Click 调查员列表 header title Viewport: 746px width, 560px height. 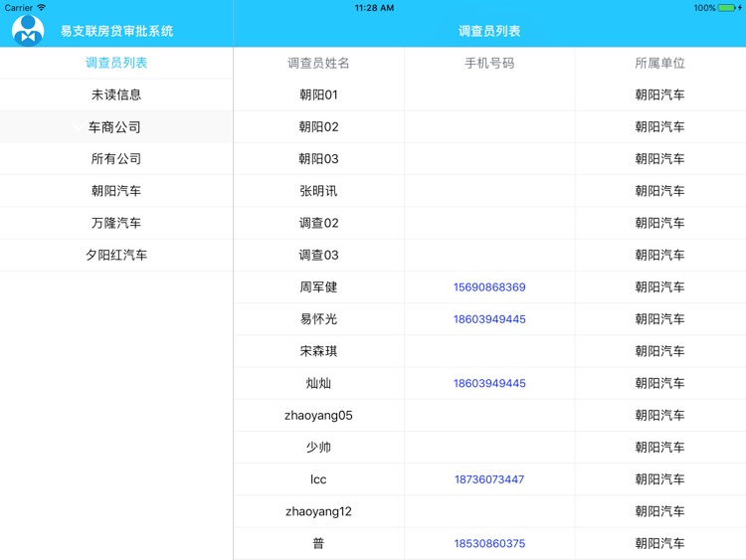coord(489,31)
